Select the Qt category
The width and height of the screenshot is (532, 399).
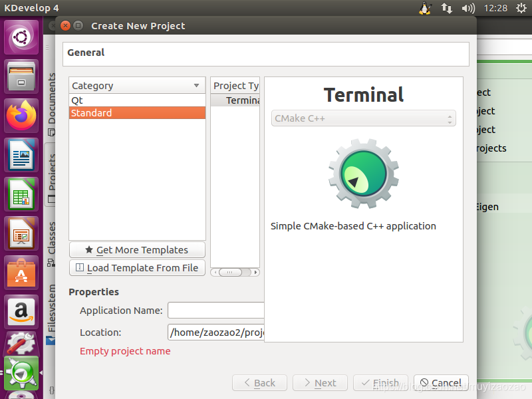(137, 100)
